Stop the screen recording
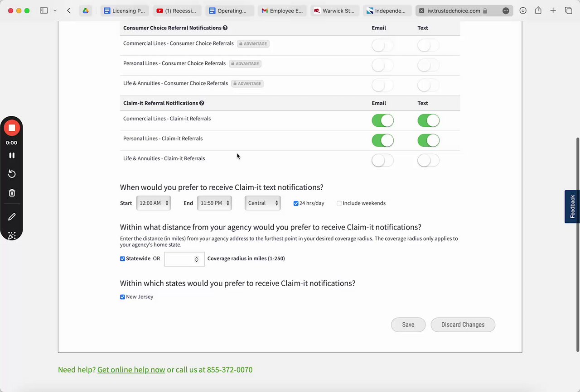This screenshot has width=580, height=392. click(12, 128)
